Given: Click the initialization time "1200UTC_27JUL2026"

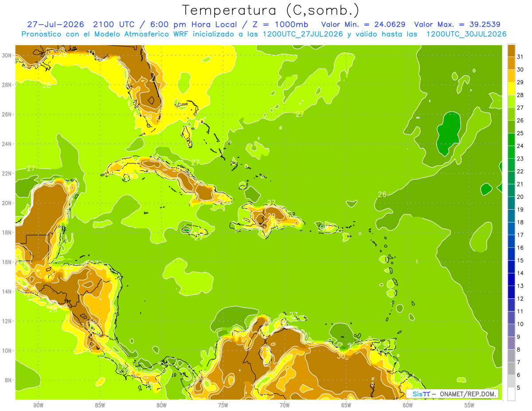Looking at the screenshot, I should coord(304,34).
